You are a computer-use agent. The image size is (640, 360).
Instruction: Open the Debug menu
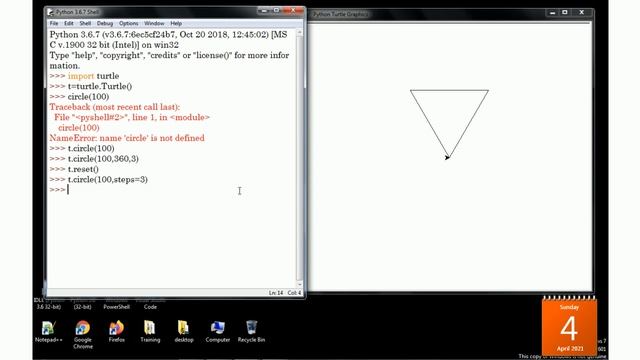tap(104, 24)
